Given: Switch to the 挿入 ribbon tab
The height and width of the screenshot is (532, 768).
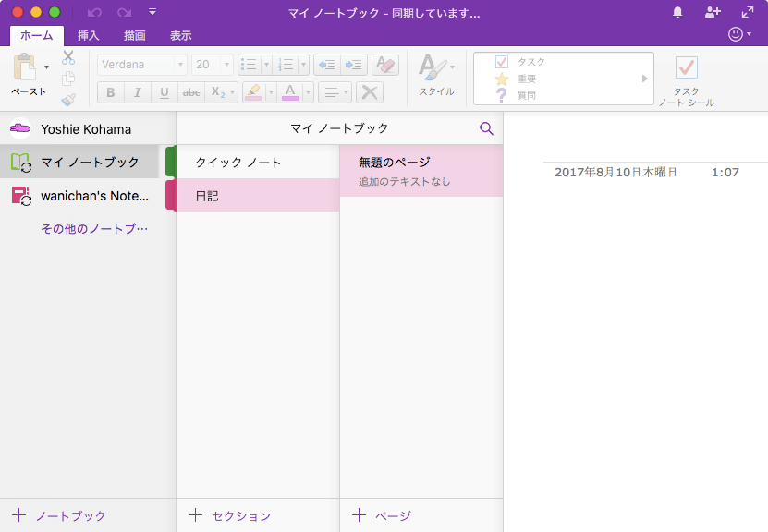Looking at the screenshot, I should [x=88, y=35].
